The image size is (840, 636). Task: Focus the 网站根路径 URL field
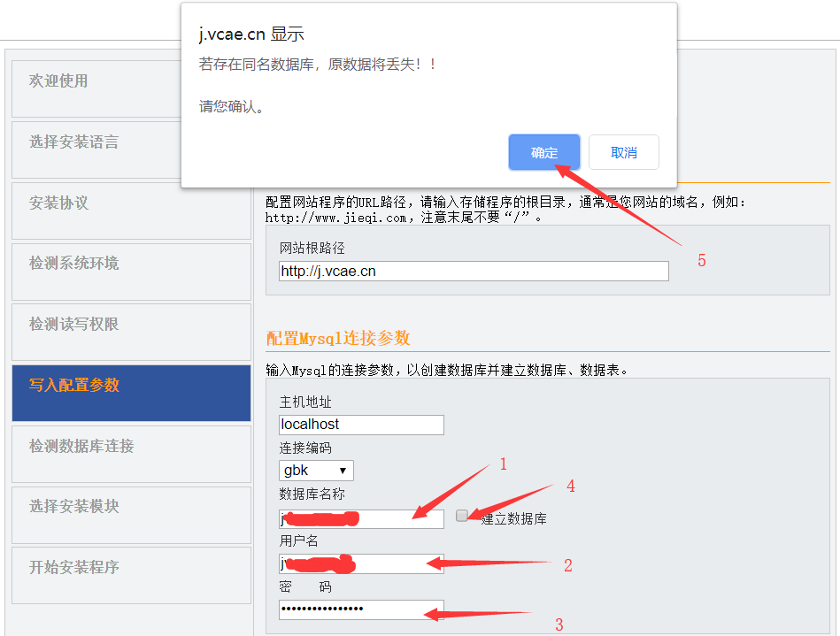(474, 272)
